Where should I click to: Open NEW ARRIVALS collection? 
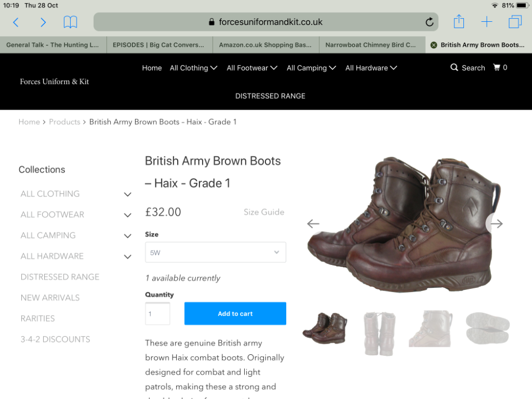(50, 297)
